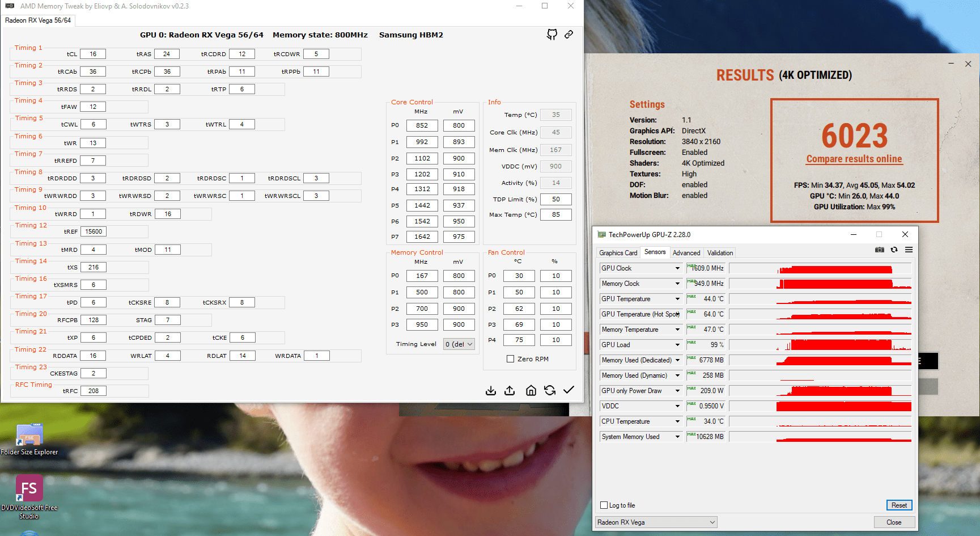This screenshot has height=536, width=980.
Task: Click the checkmark apply icon in AMD Memory Tweak
Action: tap(569, 390)
